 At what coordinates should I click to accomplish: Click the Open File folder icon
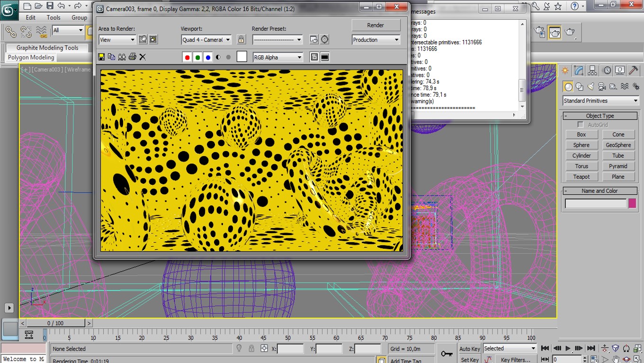coord(39,6)
